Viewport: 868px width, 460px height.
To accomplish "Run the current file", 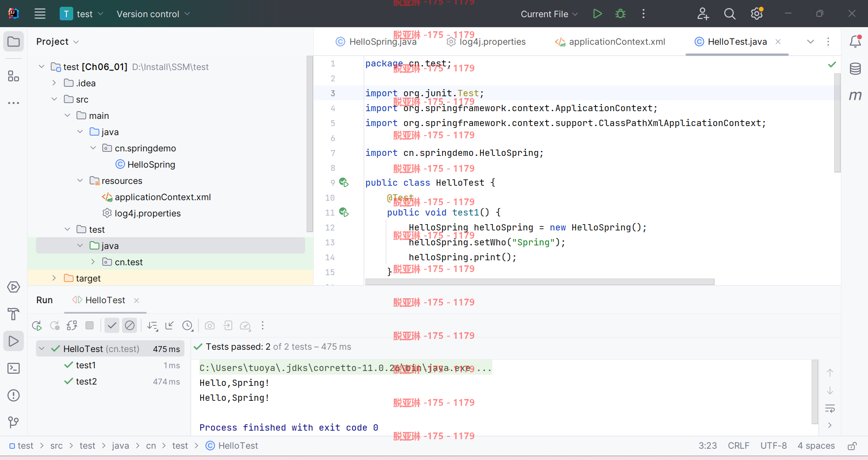I will pos(597,14).
